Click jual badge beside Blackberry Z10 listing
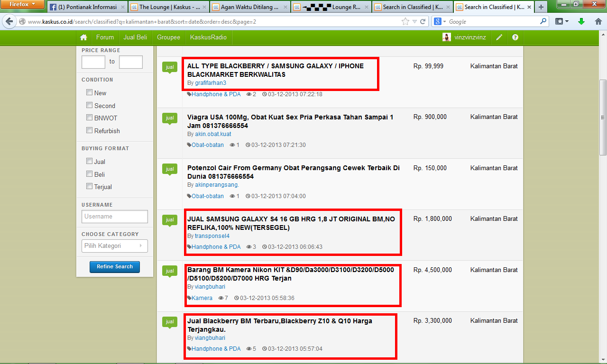The image size is (607, 364). click(170, 322)
